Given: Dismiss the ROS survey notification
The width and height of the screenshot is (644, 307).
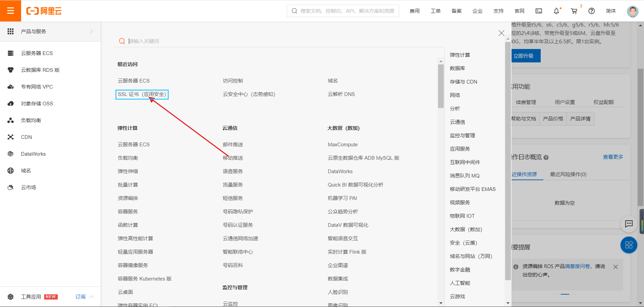Looking at the screenshot, I should 615,267.
